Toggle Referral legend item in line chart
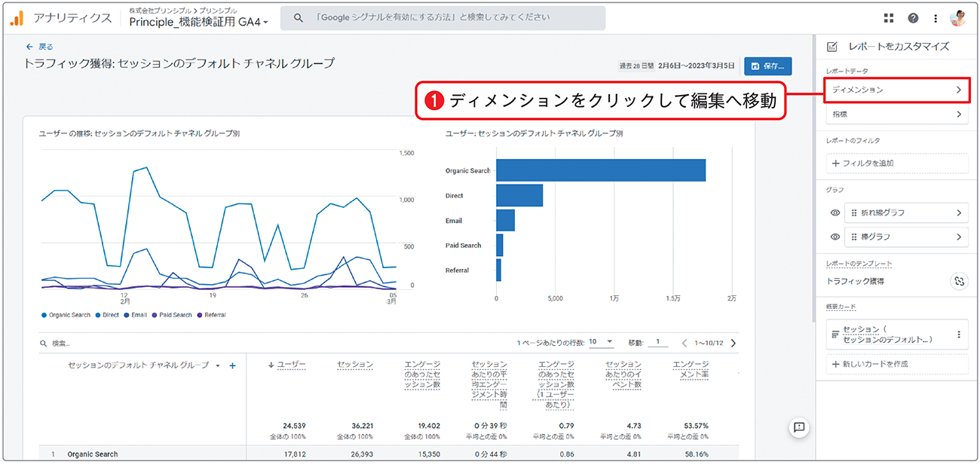980x464 pixels. click(211, 315)
